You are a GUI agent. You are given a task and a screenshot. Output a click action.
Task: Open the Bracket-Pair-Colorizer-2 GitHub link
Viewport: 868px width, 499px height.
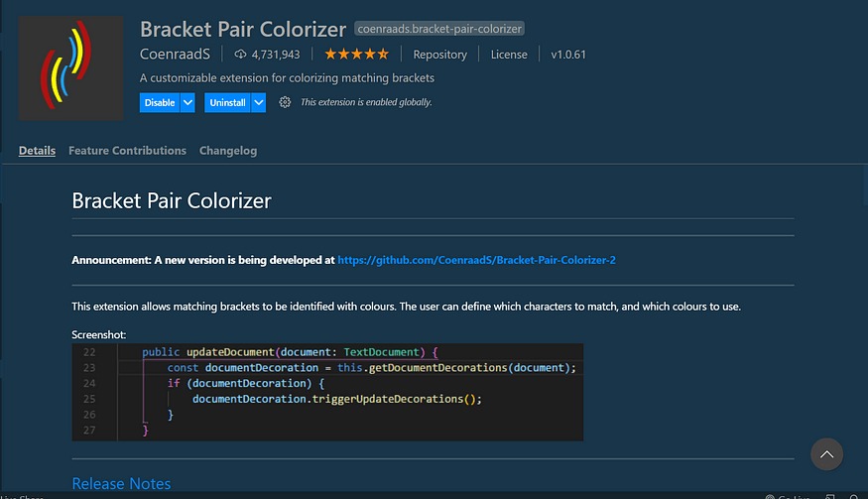(476, 260)
